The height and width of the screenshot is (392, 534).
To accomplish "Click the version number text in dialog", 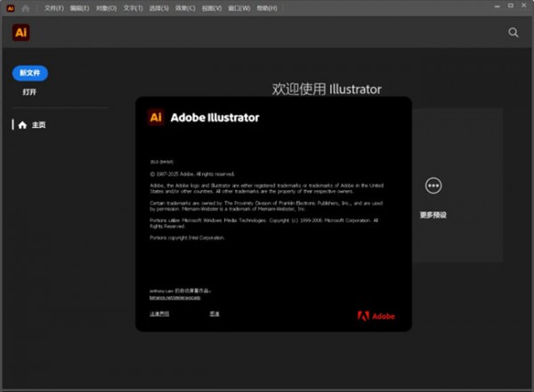I will click(x=162, y=162).
